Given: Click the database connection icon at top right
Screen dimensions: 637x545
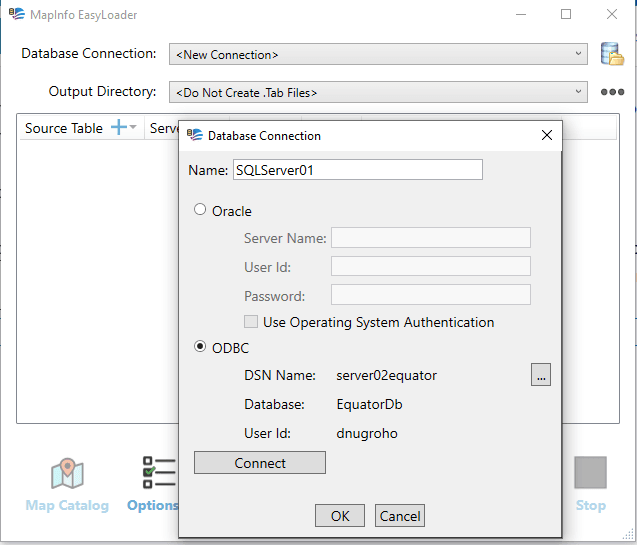Looking at the screenshot, I should coord(611,54).
